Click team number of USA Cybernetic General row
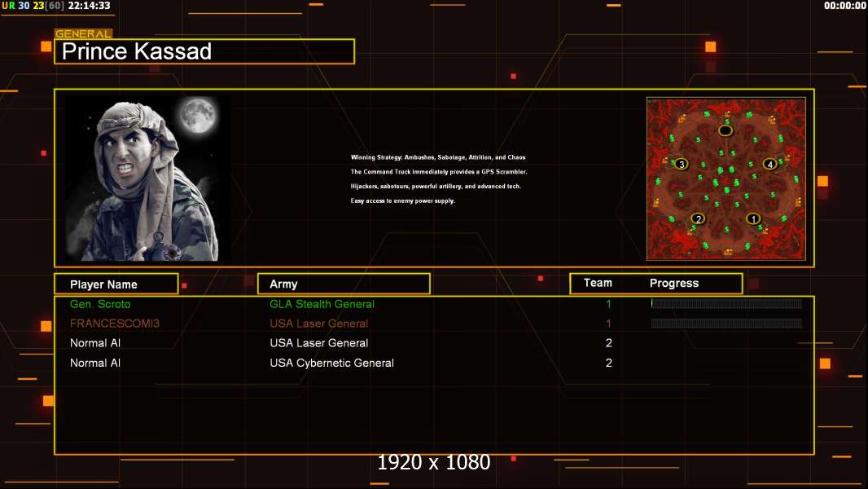The height and width of the screenshot is (489, 868). tap(608, 363)
